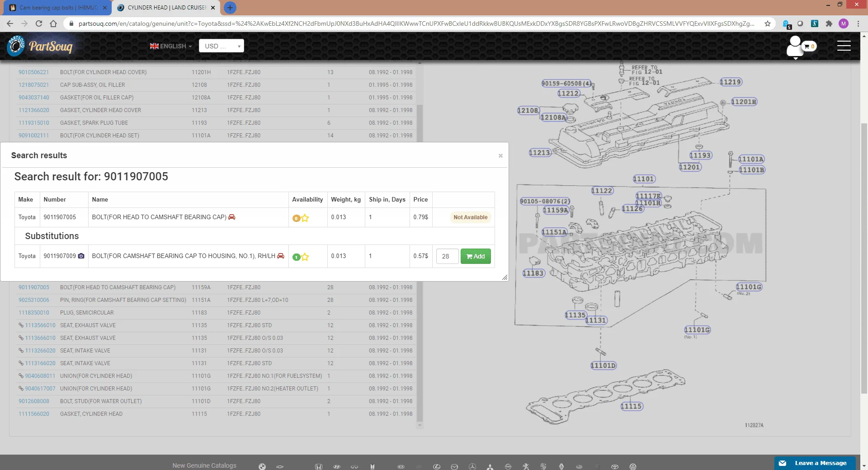Open part link 1111566020
Screen dimensions: 868x470
click(x=33, y=414)
